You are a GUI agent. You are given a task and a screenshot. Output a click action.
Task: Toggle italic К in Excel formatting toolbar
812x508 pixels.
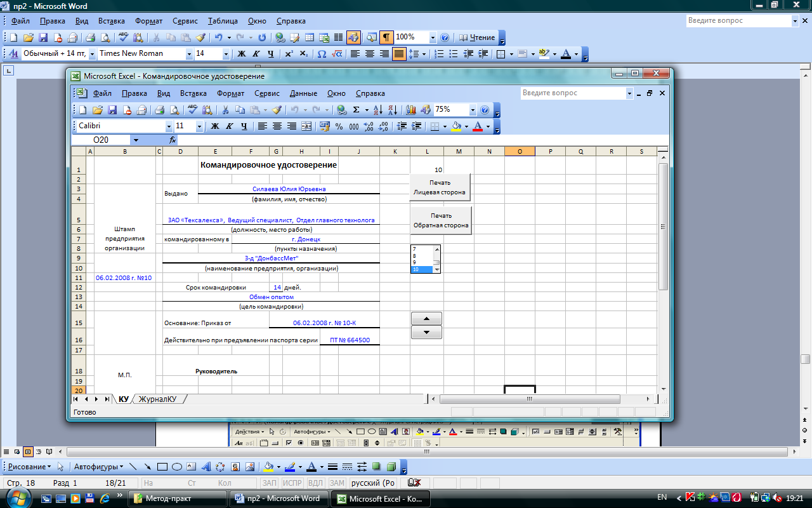[229, 126]
